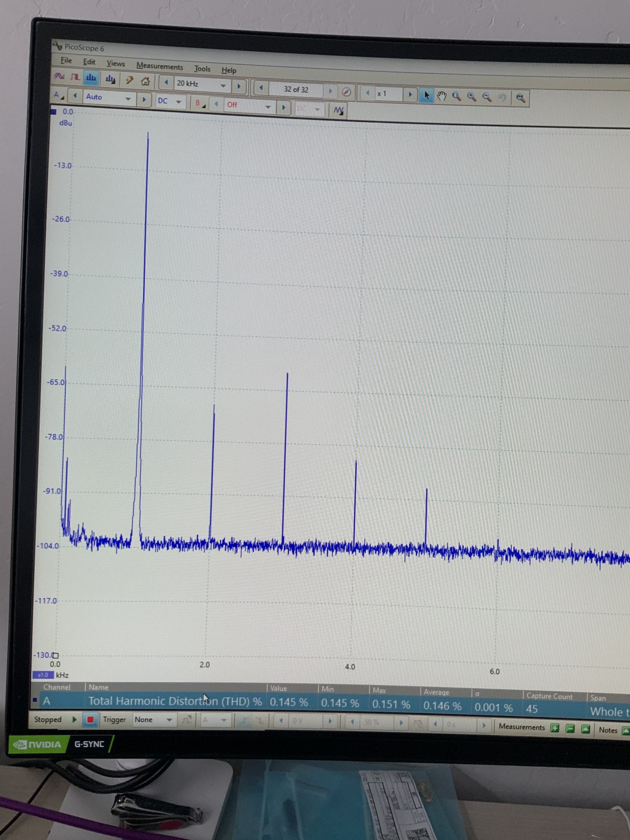630x840 pixels.
Task: Increase the 20 kHz frequency range
Action: click(239, 86)
